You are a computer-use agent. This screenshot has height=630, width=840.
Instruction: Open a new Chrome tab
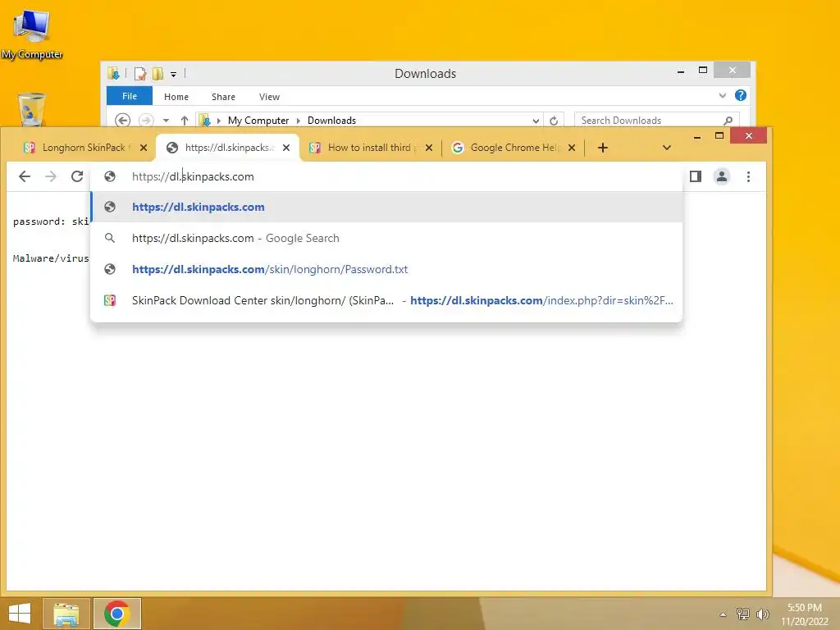click(603, 148)
